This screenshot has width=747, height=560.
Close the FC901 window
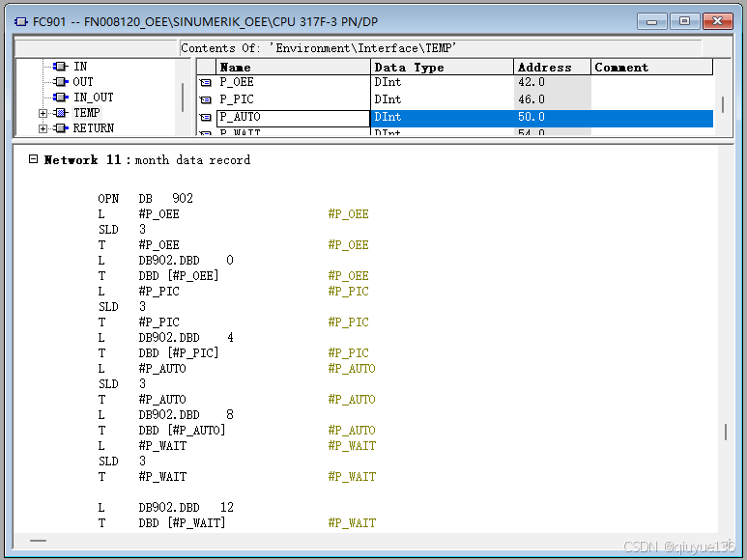pyautogui.click(x=717, y=21)
